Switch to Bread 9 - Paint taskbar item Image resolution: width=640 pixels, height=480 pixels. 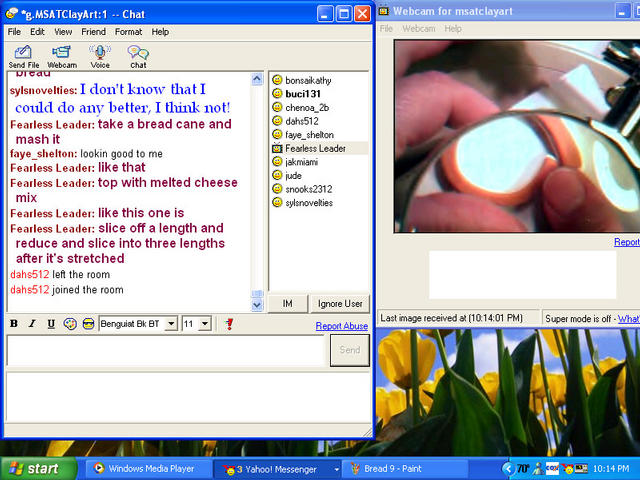[x=404, y=469]
